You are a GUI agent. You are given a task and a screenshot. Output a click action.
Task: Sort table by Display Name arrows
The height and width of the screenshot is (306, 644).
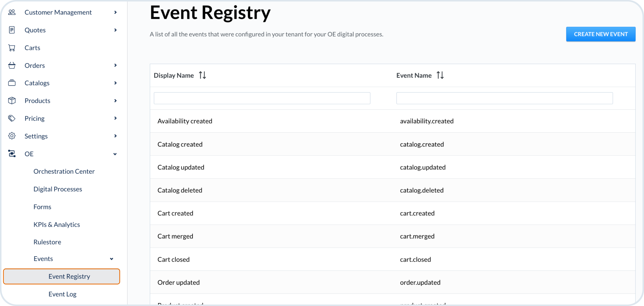pyautogui.click(x=202, y=75)
